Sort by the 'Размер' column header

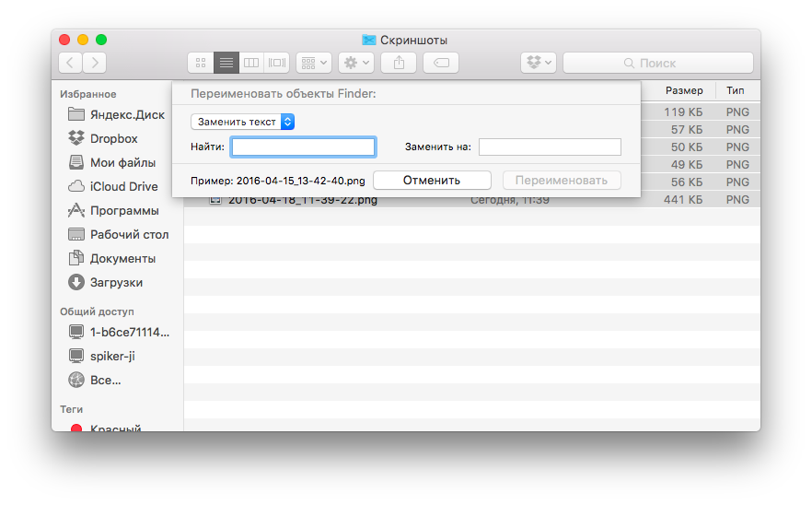pos(684,90)
